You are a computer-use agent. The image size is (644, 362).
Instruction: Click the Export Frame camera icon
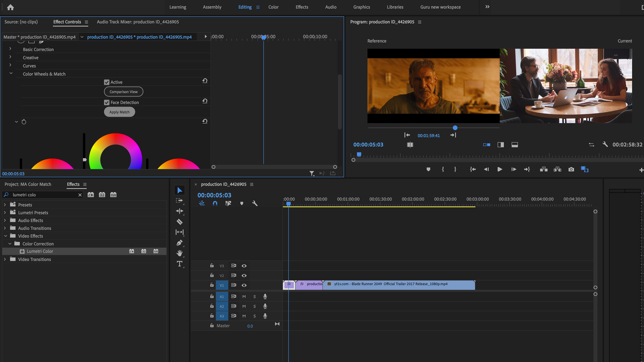(571, 169)
